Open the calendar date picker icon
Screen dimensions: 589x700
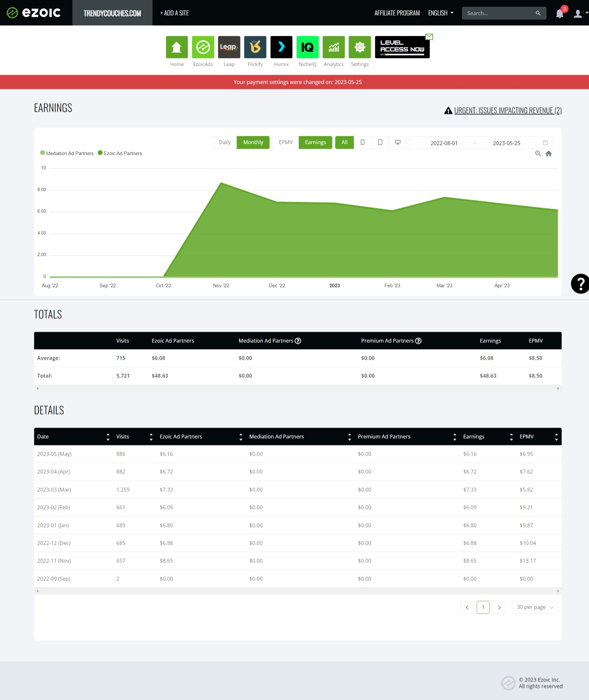(545, 142)
